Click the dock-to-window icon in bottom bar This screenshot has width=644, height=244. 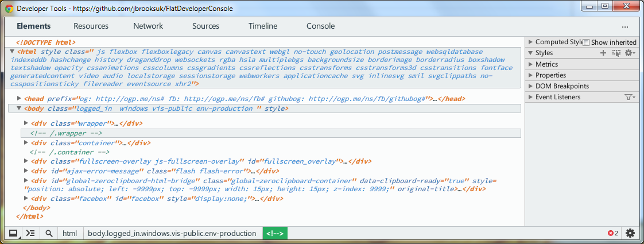[x=13, y=233]
